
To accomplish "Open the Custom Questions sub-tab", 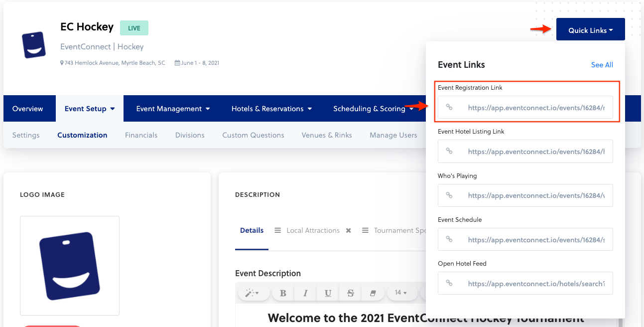I will (253, 135).
